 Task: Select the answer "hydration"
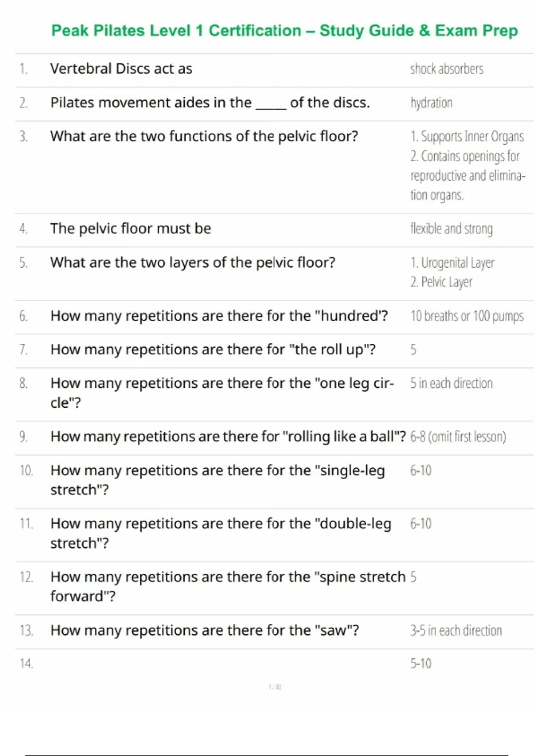(x=431, y=103)
